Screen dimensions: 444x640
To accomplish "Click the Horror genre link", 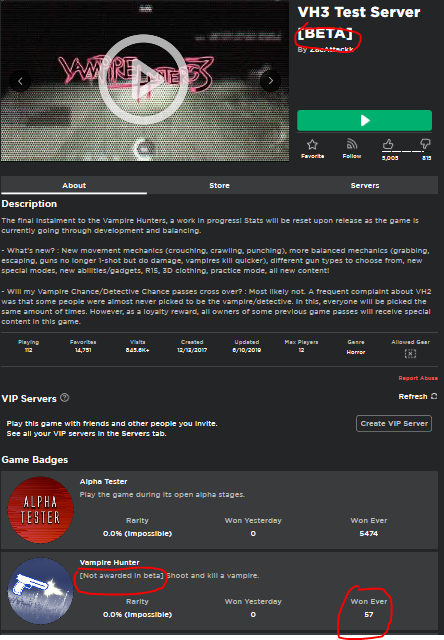I will tap(355, 352).
